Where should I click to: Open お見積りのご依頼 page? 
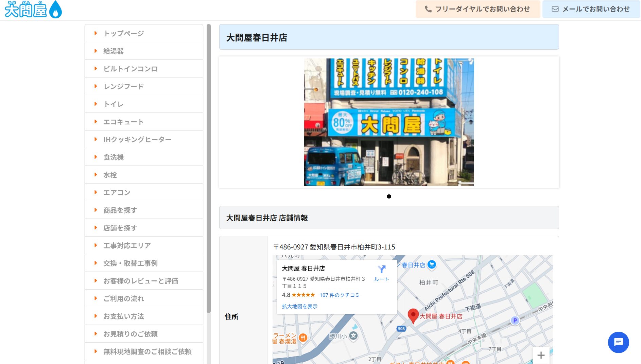pos(144,334)
